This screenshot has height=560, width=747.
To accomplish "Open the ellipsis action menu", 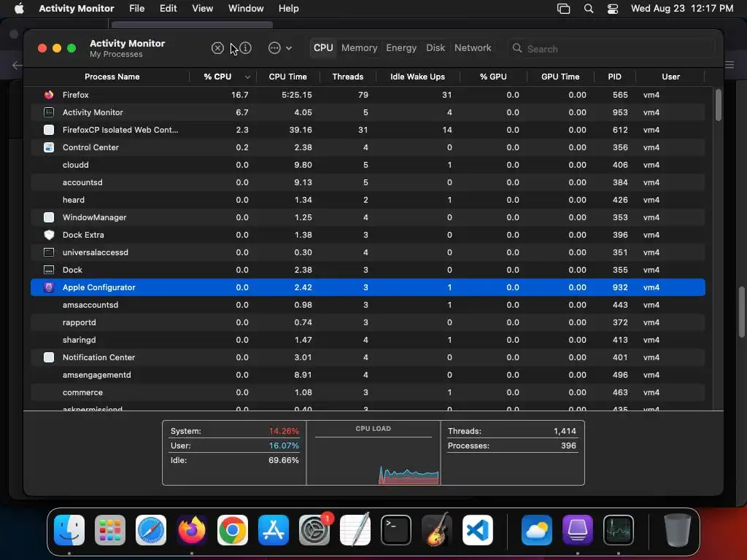I will 279,48.
